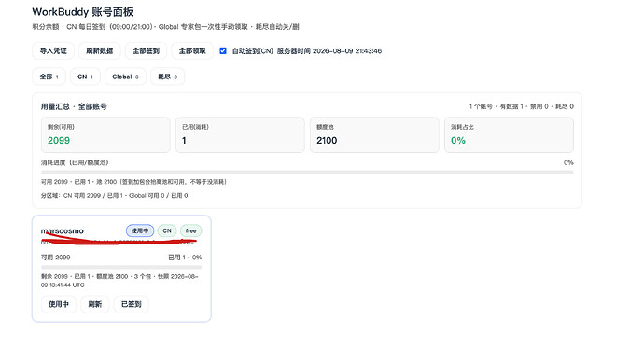This screenshot has width=644, height=348.
Task: Refresh the marscosmo account with 刷新
Action: 95,304
